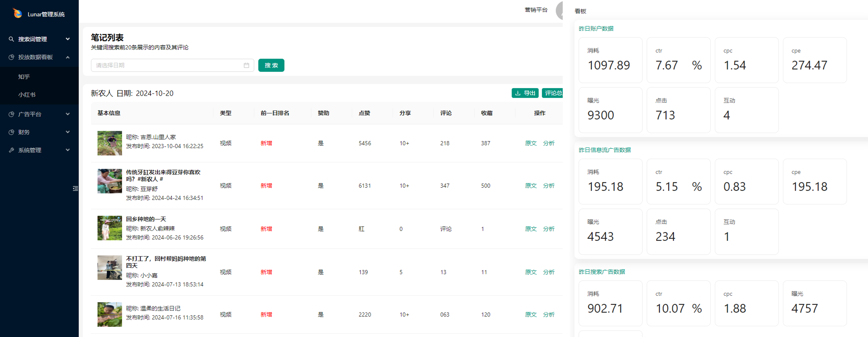Click the sidebar collapse handle icon
Viewport: 868px width, 337px height.
[x=75, y=188]
